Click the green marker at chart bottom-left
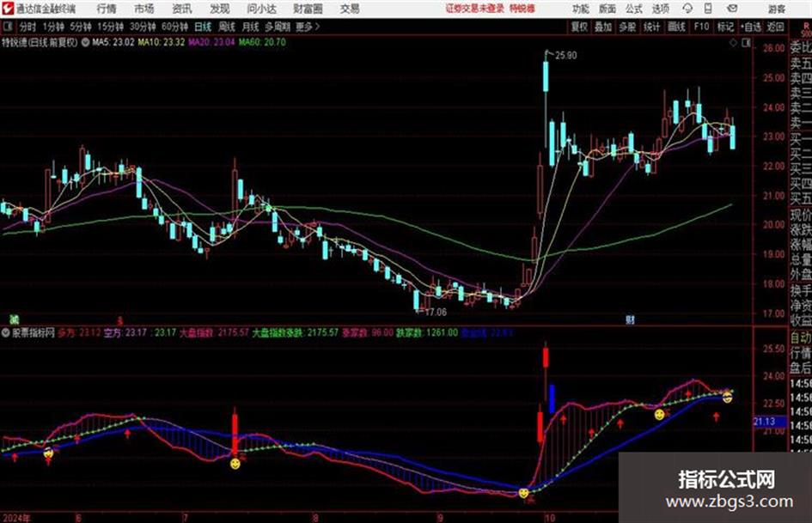812x523 pixels. (15, 319)
